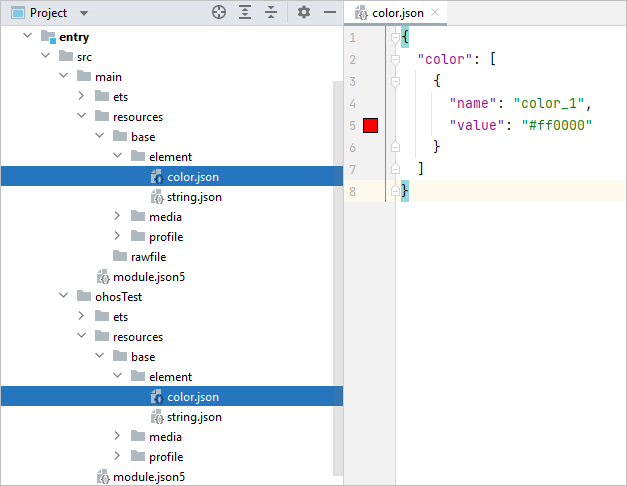Select color.json under ohosTest element folder
This screenshot has height=486, width=627.
tap(193, 397)
